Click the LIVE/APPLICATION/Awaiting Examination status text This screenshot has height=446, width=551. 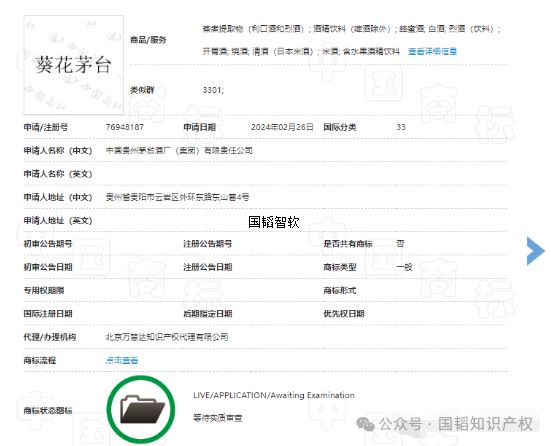tap(274, 395)
